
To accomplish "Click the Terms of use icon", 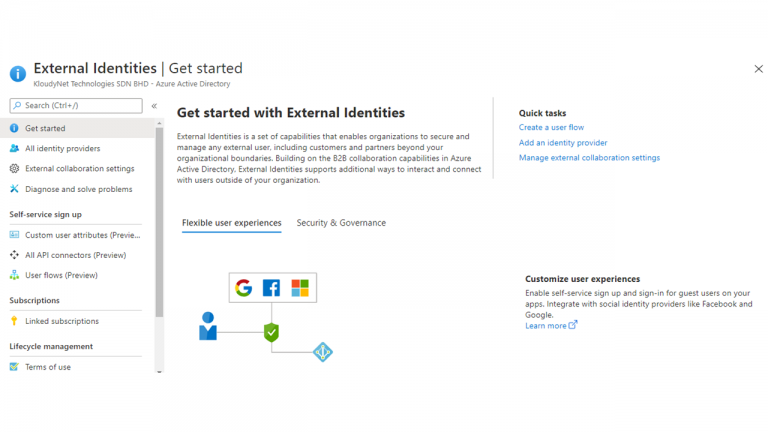I will click(x=14, y=367).
